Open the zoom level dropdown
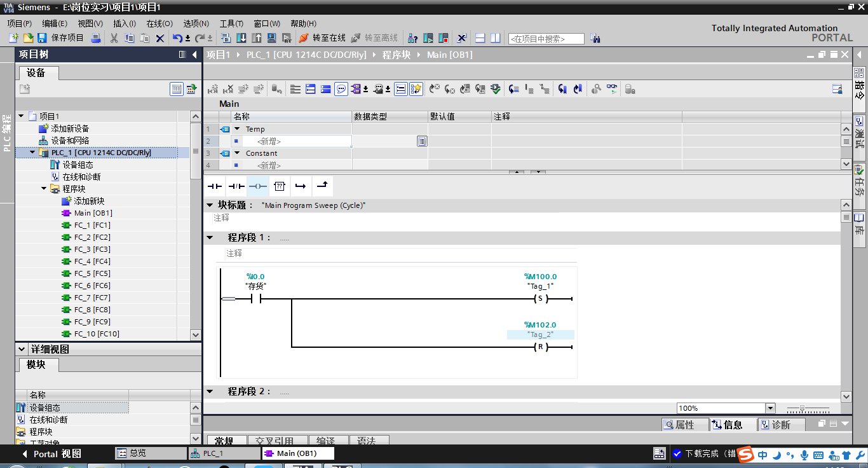 770,408
